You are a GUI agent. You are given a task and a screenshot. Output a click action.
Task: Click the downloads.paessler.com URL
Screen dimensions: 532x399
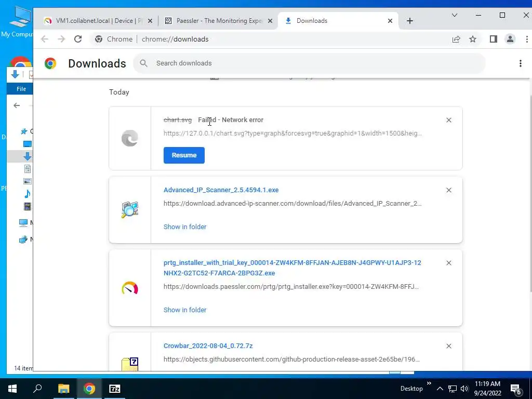point(291,287)
